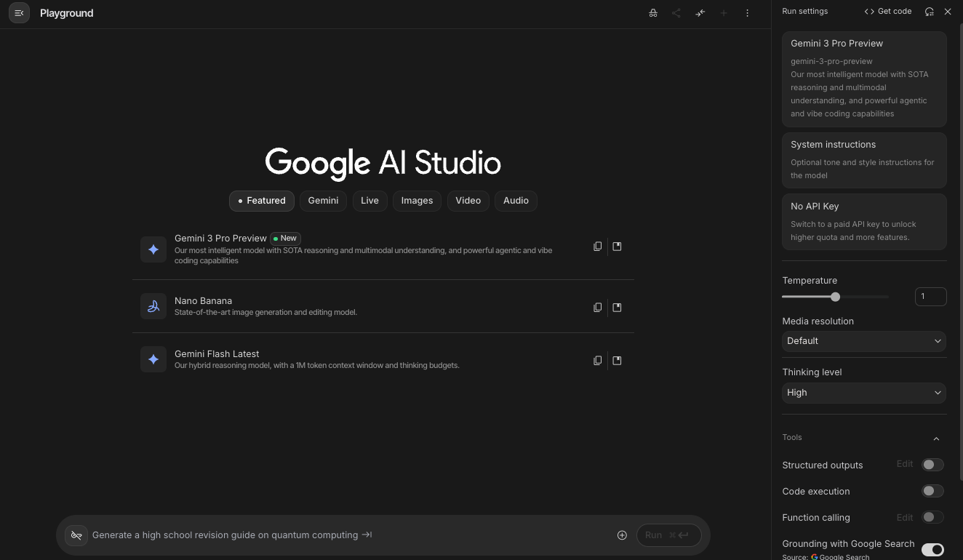Select the Audio tab

click(x=516, y=201)
